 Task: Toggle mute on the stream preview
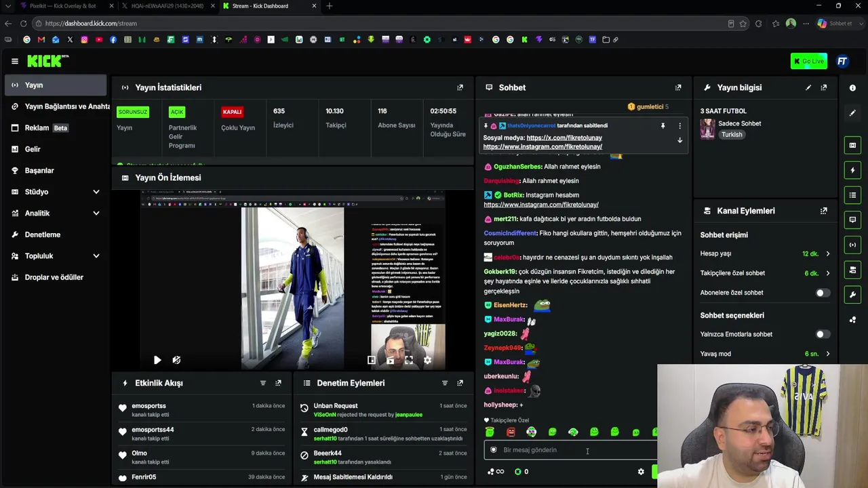click(176, 360)
